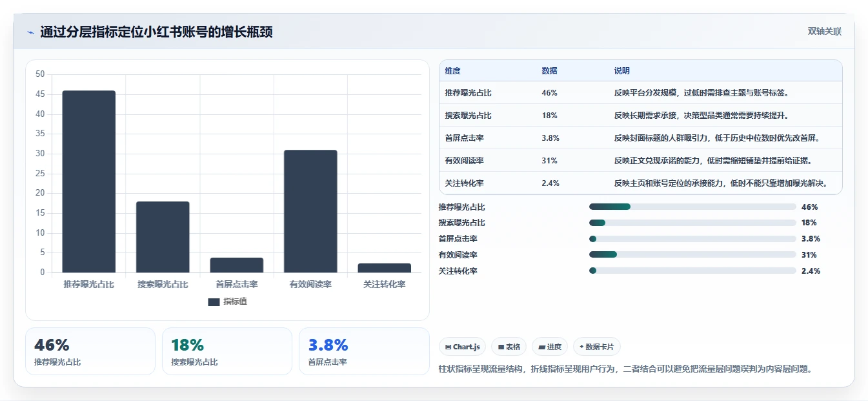This screenshot has height=401, width=868.
Task: Click the 进度 chip
Action: [550, 347]
